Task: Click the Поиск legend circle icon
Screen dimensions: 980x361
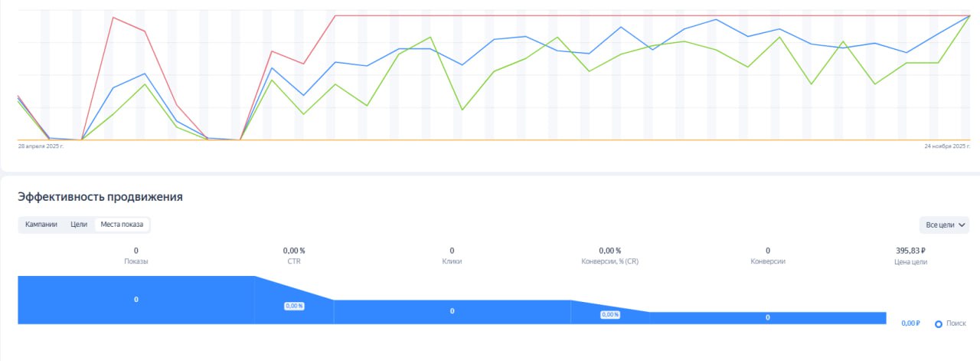Action: [939, 324]
